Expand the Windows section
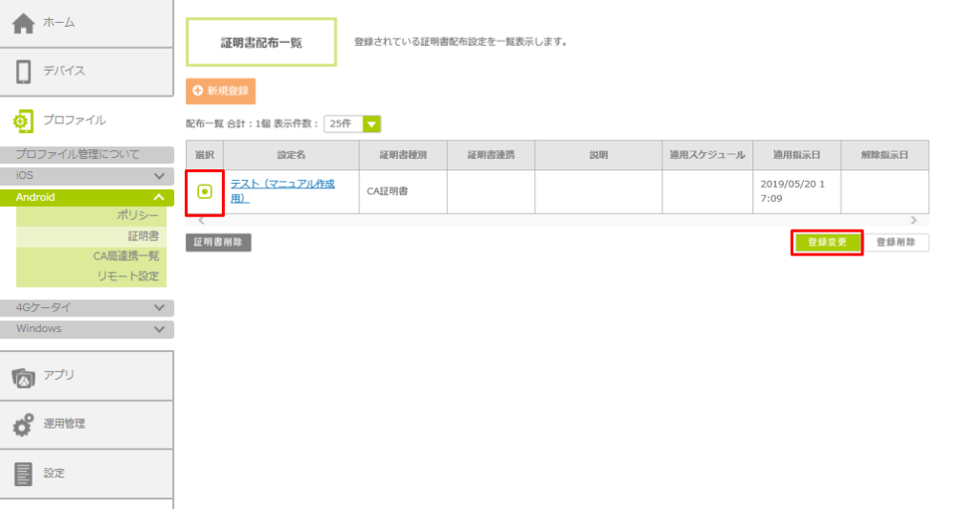Screen dimensions: 980x510 point(159,328)
